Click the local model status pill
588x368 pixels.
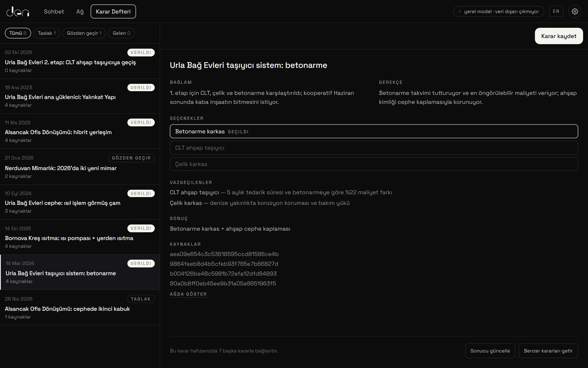pyautogui.click(x=499, y=12)
